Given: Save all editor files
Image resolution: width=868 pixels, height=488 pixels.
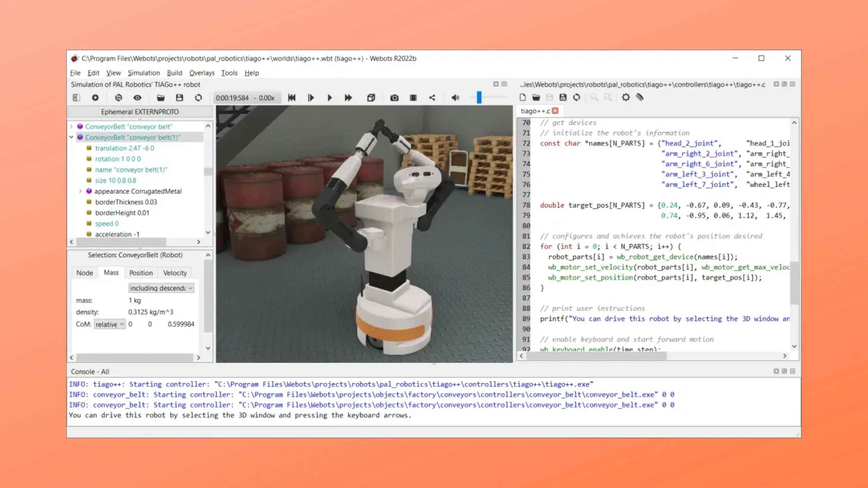Looking at the screenshot, I should click(563, 97).
